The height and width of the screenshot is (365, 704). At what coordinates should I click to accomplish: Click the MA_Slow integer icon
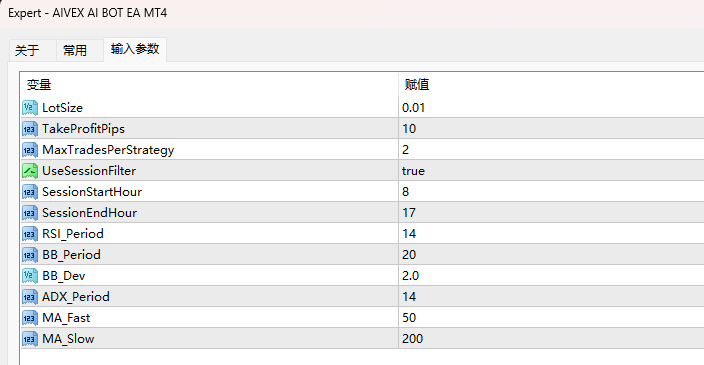point(30,339)
